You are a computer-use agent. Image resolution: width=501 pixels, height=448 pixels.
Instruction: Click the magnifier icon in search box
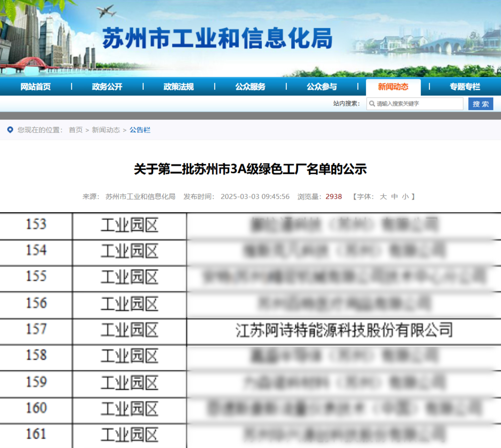372,104
